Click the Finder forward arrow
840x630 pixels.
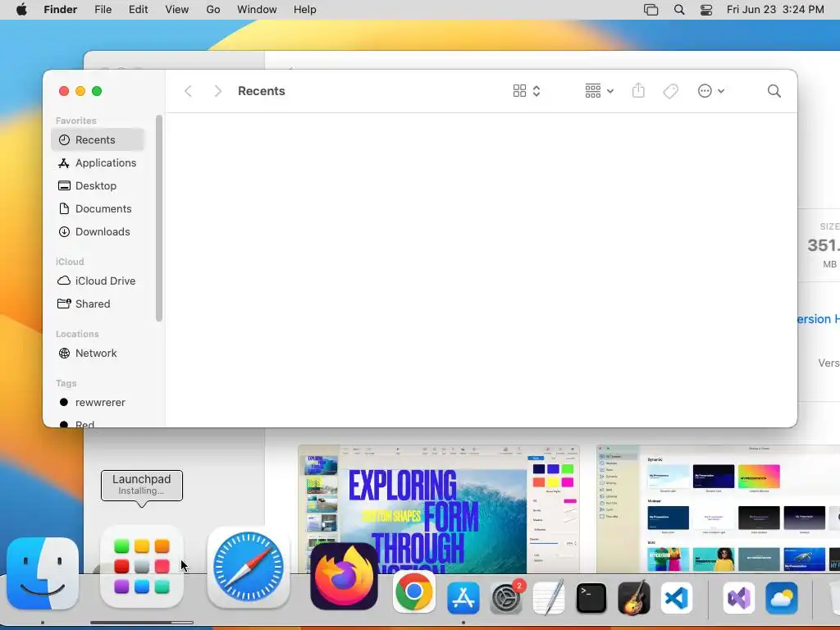(217, 91)
